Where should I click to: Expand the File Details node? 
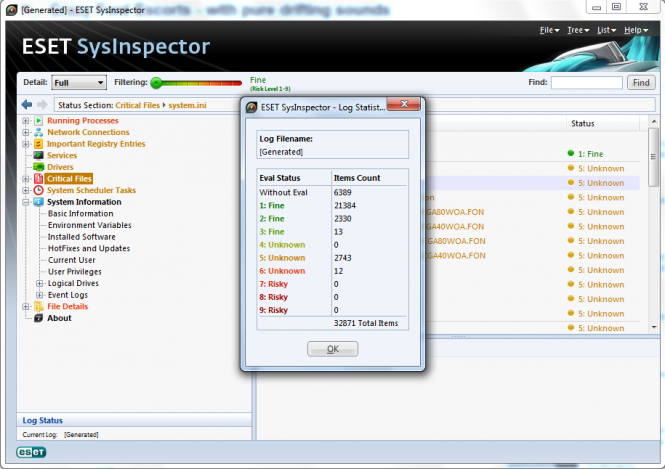[26, 307]
